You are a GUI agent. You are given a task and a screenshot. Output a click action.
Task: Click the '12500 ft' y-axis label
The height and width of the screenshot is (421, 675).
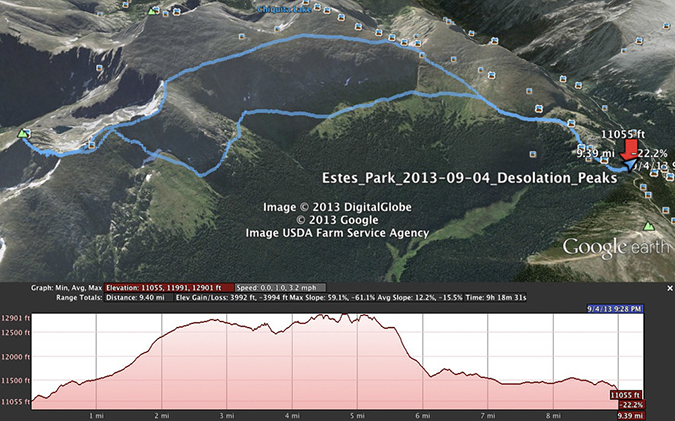[15, 333]
